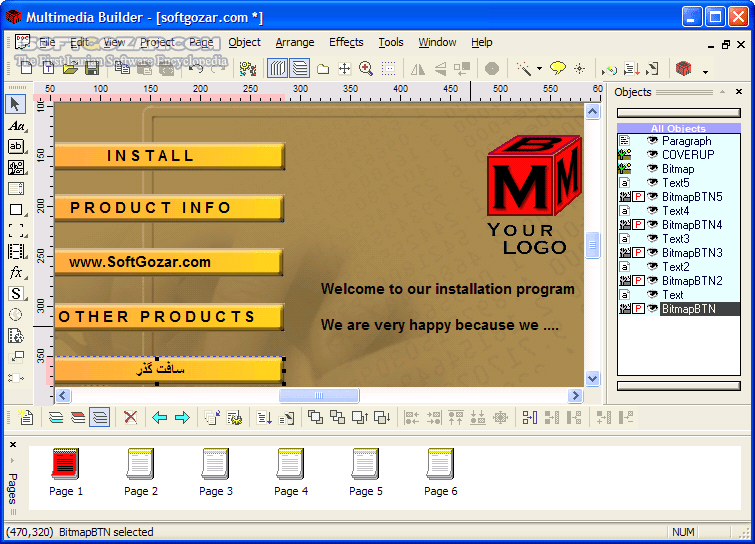Open Page 4 thumbnail
Viewport: 755px width, 544px height.
290,472
